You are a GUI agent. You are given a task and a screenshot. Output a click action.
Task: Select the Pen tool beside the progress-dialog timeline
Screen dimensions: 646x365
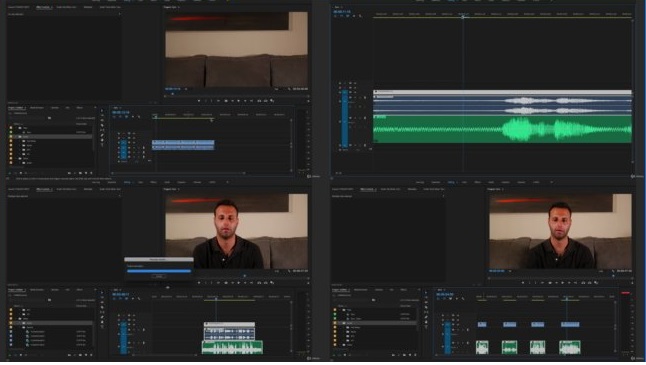(102, 317)
